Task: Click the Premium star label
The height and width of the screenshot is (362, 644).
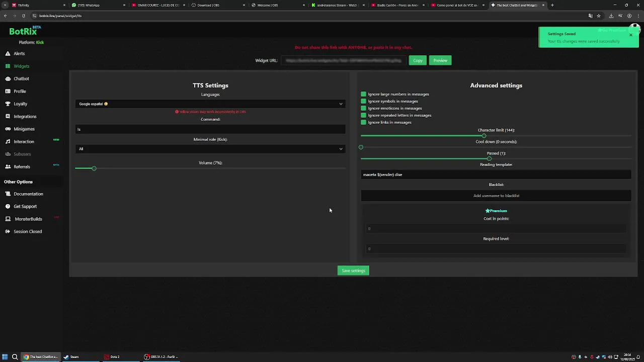Action: click(x=496, y=211)
